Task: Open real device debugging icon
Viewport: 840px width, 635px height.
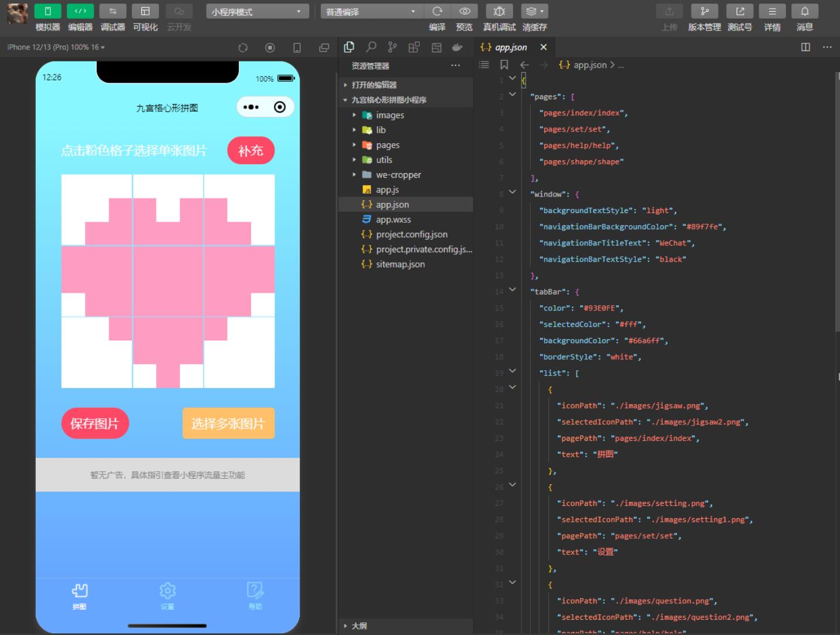Action: pyautogui.click(x=499, y=11)
